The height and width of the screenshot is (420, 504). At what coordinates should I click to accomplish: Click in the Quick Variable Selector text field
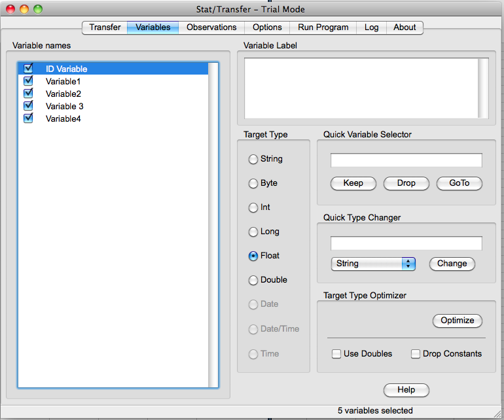coord(406,160)
